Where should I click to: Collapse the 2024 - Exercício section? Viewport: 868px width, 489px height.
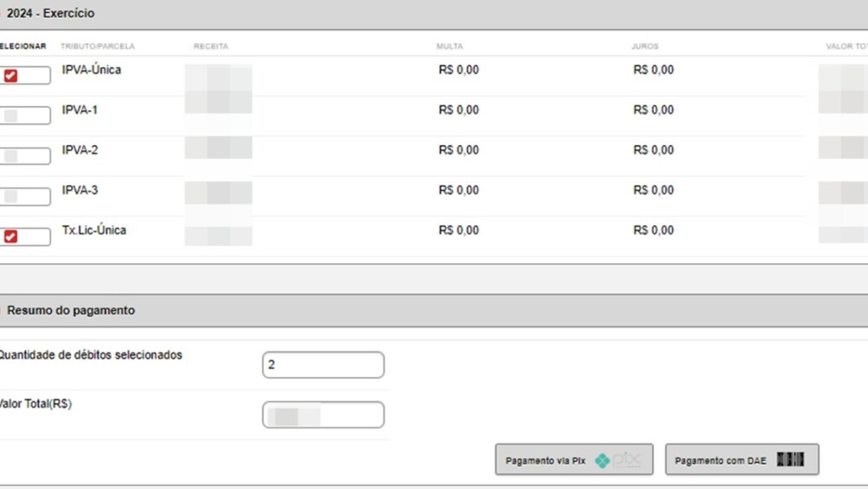tap(50, 14)
